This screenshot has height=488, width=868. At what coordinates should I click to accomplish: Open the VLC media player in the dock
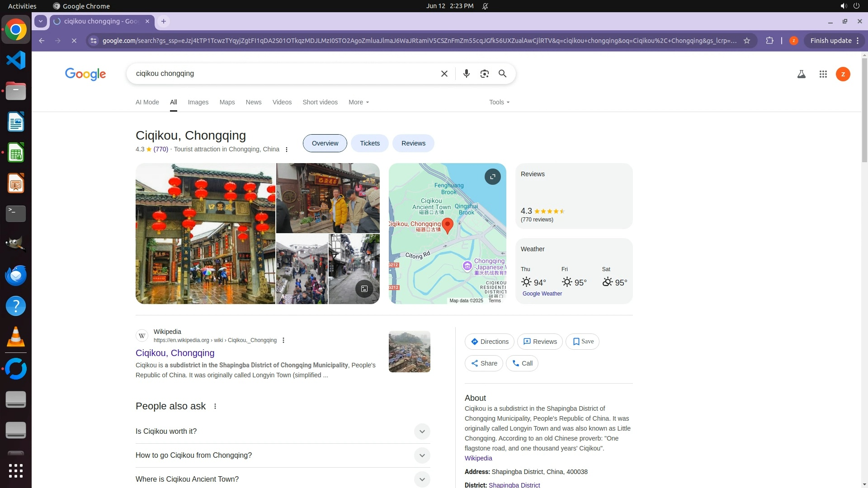click(x=16, y=337)
